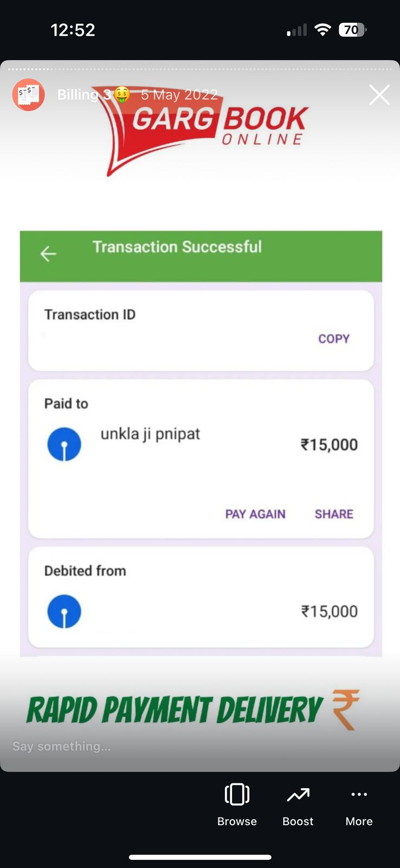Open the More three-dots menu
Viewport: 400px width, 868px height.
[359, 794]
